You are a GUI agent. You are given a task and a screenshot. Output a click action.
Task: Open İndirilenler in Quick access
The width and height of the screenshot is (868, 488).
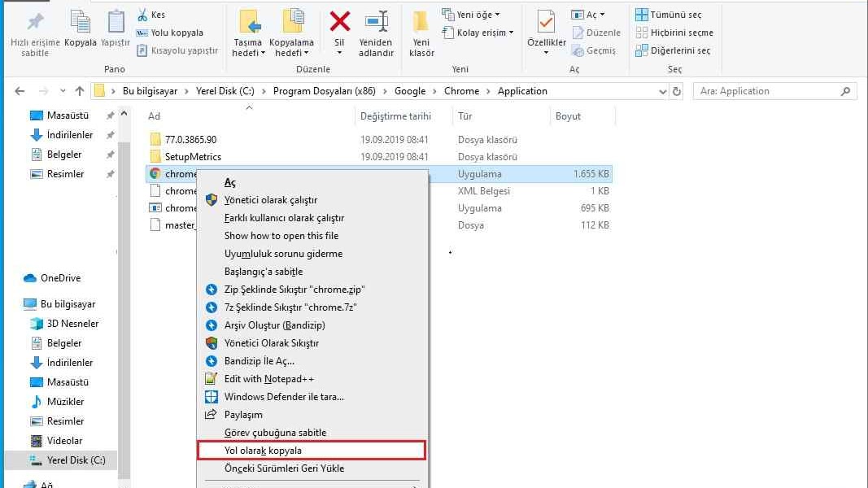[x=70, y=134]
